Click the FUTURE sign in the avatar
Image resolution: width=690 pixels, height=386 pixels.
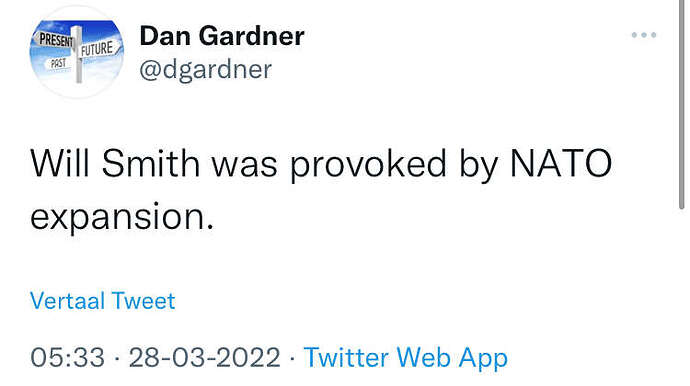(x=97, y=48)
